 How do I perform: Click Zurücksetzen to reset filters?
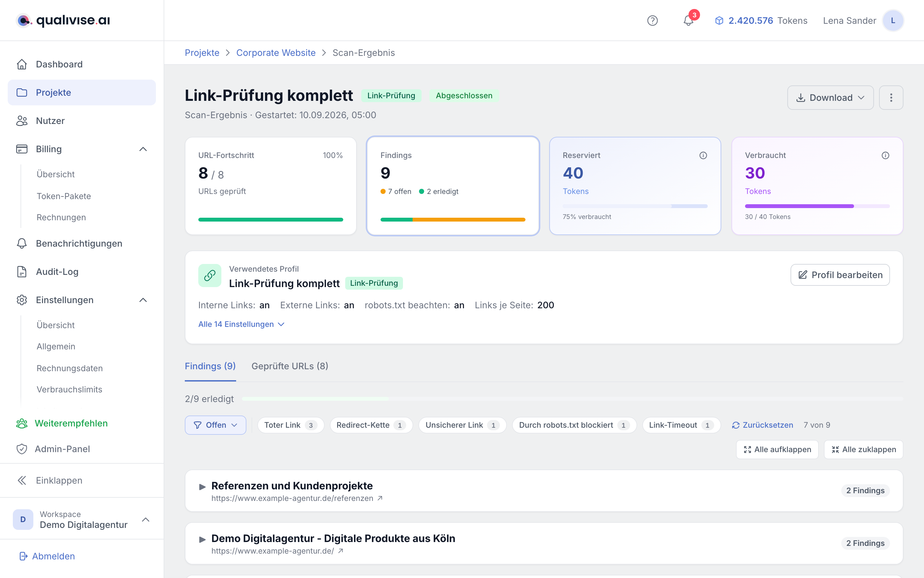tap(763, 425)
